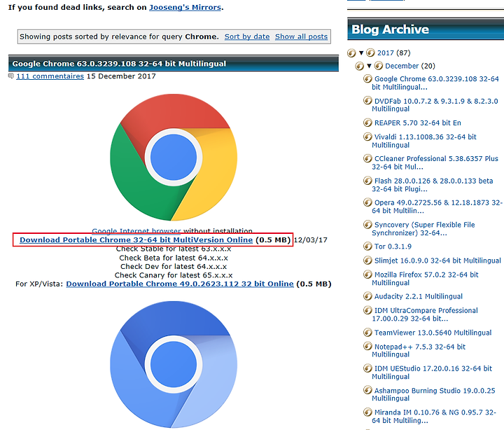504x430 pixels.
Task: Collapse the December archive triangle
Action: pyautogui.click(x=370, y=66)
